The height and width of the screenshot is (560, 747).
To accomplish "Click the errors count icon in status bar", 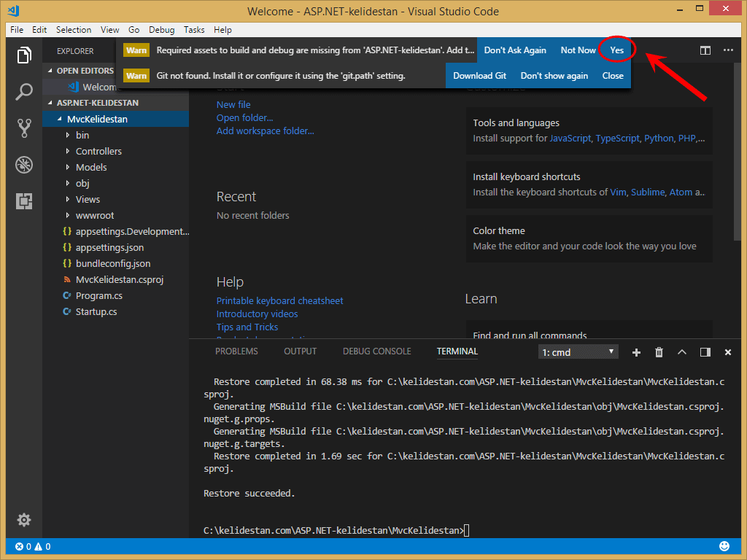I will [20, 546].
